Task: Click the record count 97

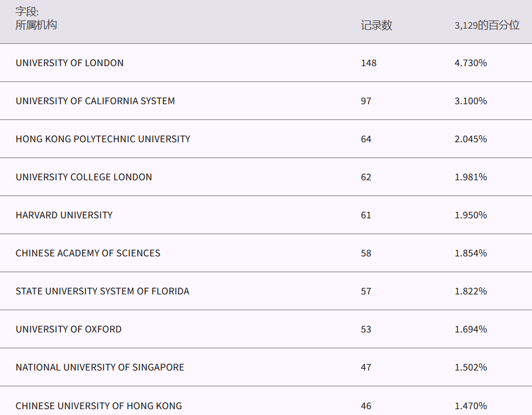Action: [366, 101]
